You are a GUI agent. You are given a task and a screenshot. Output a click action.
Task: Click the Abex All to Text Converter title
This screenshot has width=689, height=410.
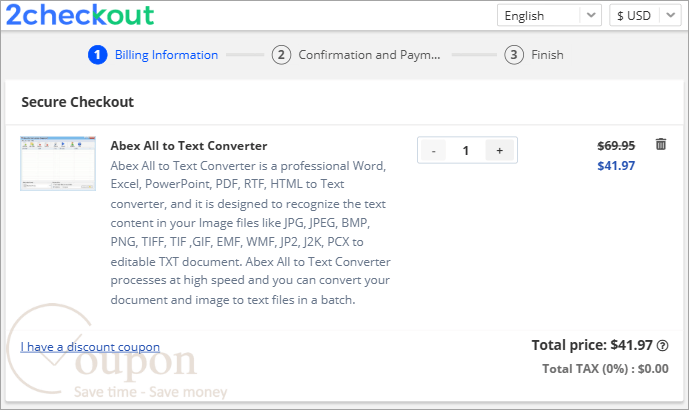(x=189, y=146)
